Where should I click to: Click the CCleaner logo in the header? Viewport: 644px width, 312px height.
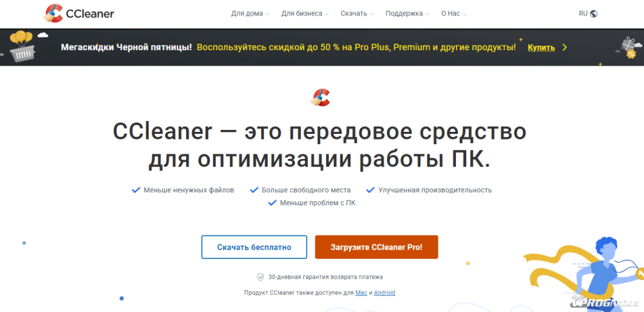point(79,14)
